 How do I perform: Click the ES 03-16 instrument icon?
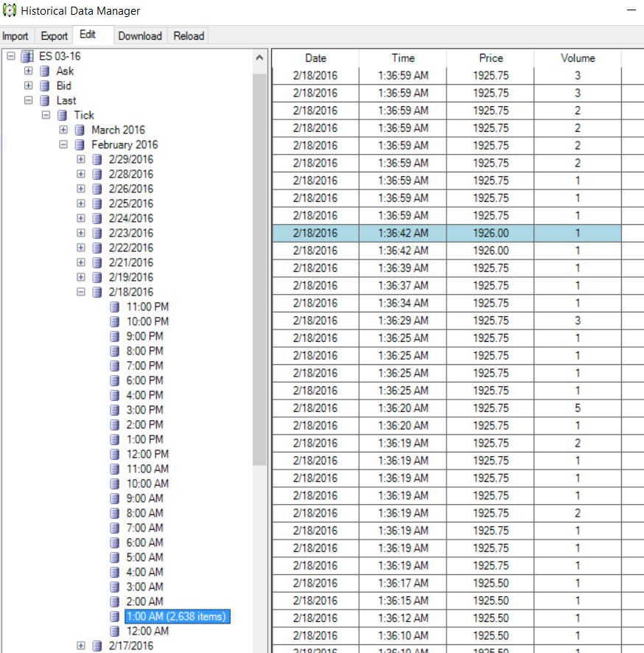click(27, 56)
